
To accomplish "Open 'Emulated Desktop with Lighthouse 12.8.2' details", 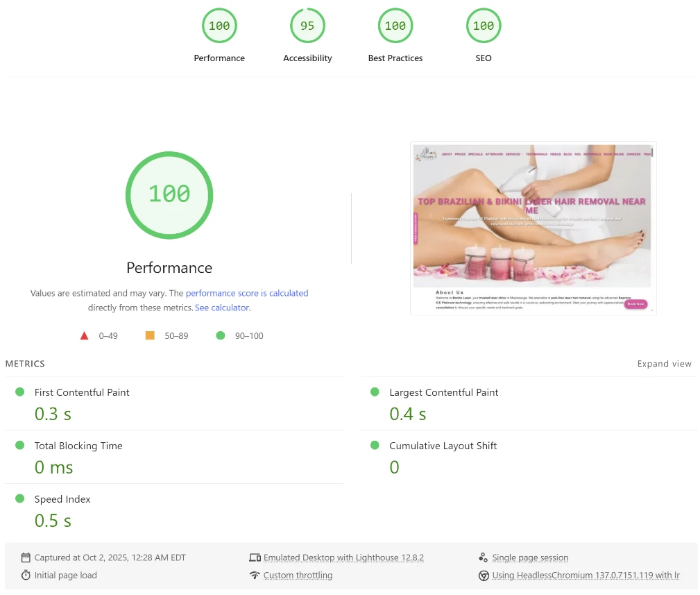I will [343, 558].
